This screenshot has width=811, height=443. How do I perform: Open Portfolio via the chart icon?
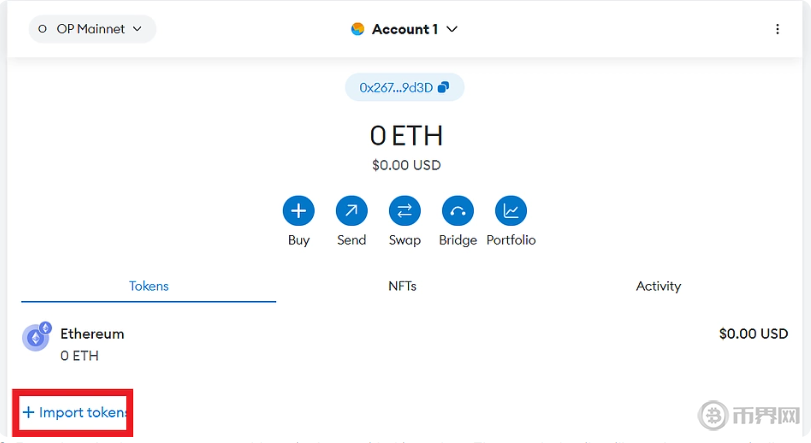pyautogui.click(x=511, y=211)
